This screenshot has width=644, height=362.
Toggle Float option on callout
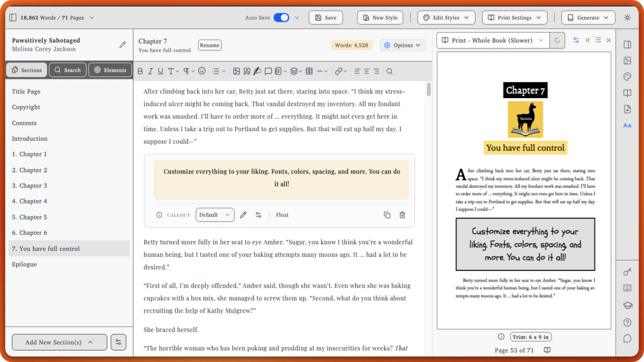[x=282, y=215]
